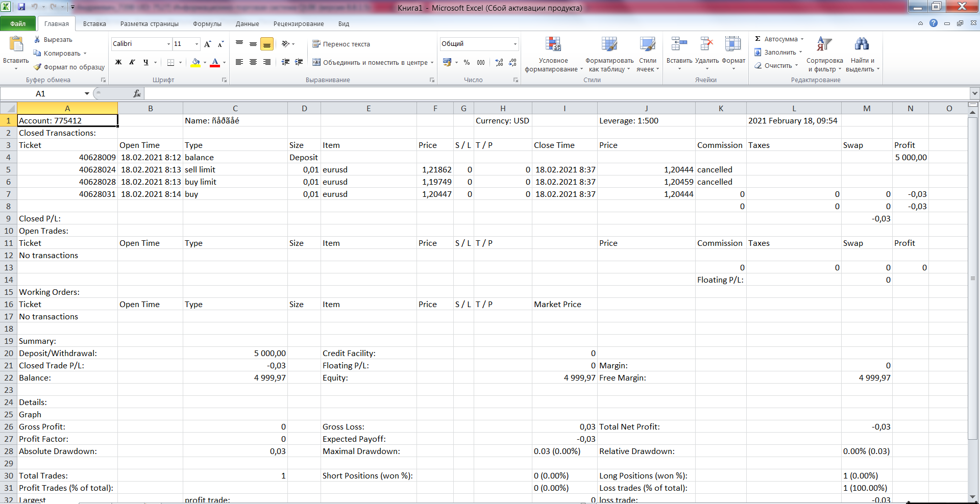Click the Вставить cells icon
The image size is (980, 504).
[679, 44]
